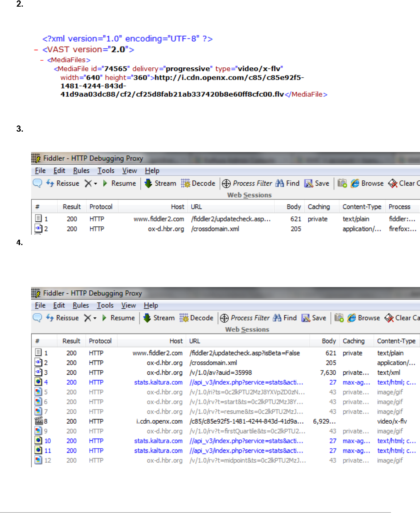The width and height of the screenshot is (420, 513).
Task: Click Process Filter in step 4 Fiddler toolbar
Action: coord(245,318)
